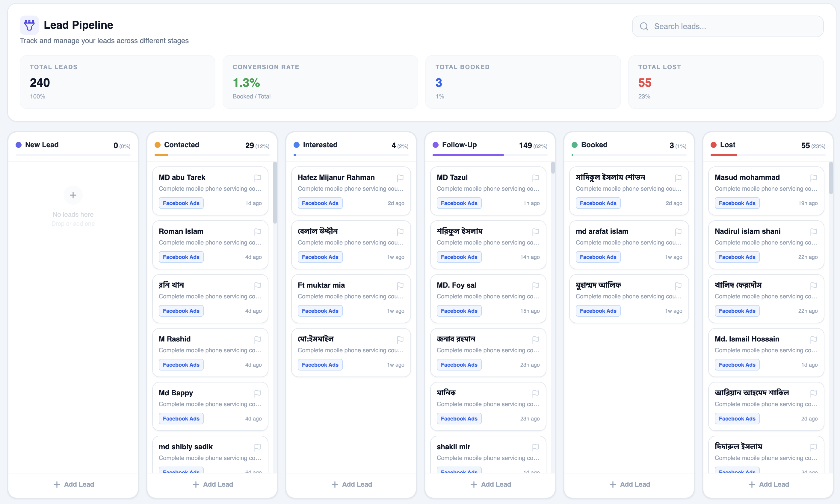The width and height of the screenshot is (840, 504).
Task: Flag the md arafat islam lead
Action: pyautogui.click(x=678, y=232)
